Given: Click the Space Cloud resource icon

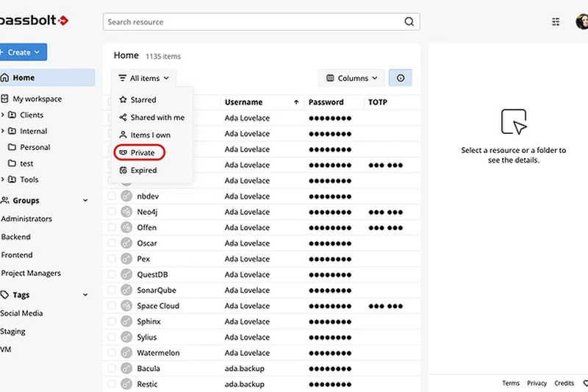Looking at the screenshot, I should (x=126, y=306).
